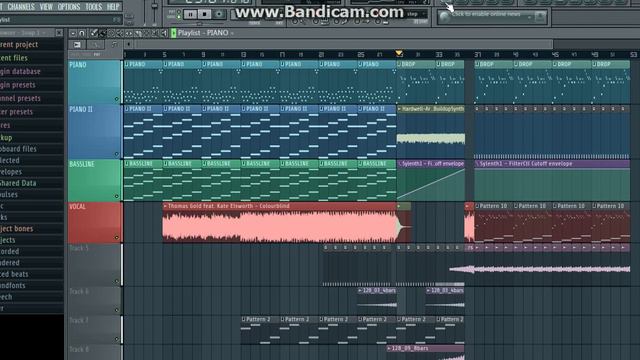The height and width of the screenshot is (360, 640).
Task: Open the CHANNELS menu
Action: 21,7
